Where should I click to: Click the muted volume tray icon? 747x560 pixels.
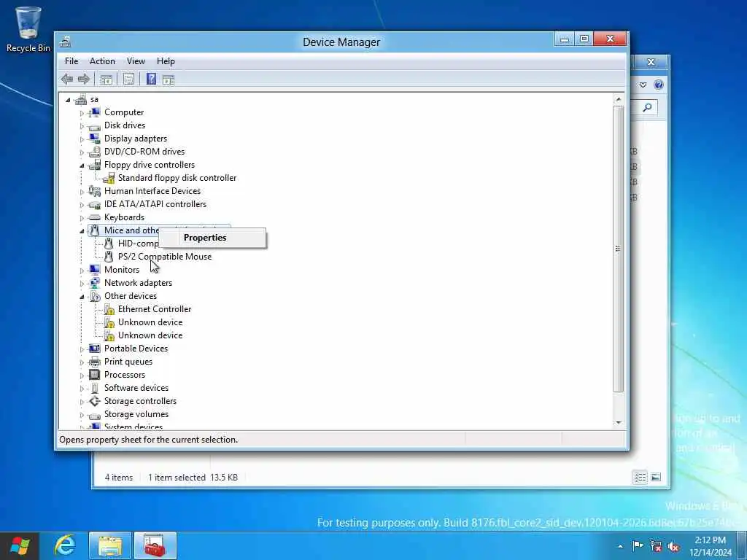coord(673,546)
